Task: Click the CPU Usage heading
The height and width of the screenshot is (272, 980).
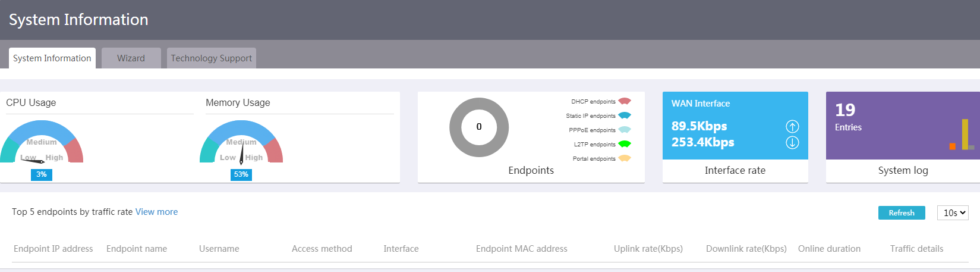Action: tap(31, 103)
